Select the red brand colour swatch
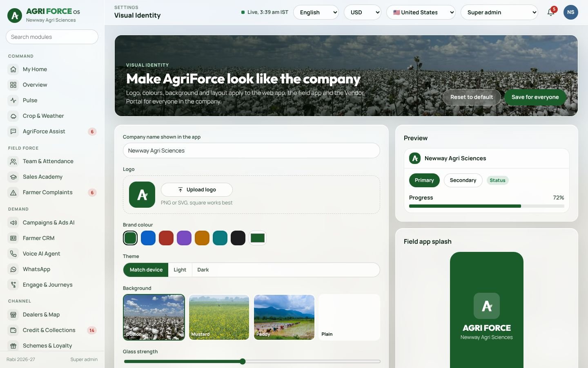588x368 pixels. click(166, 238)
